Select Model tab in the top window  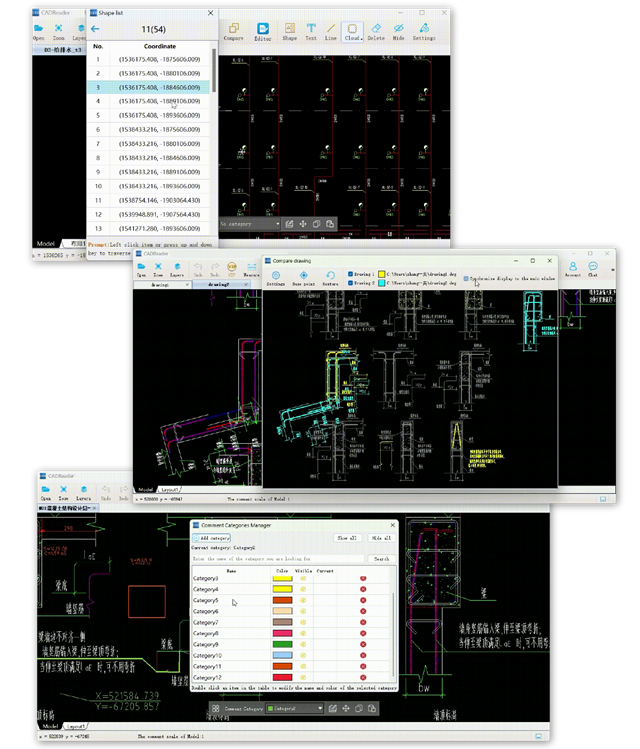click(x=46, y=244)
